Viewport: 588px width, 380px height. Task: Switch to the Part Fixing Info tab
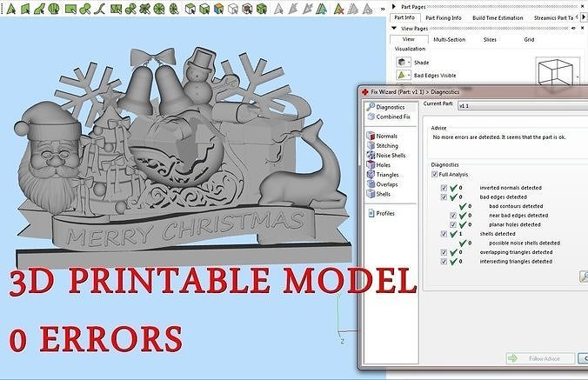point(444,17)
